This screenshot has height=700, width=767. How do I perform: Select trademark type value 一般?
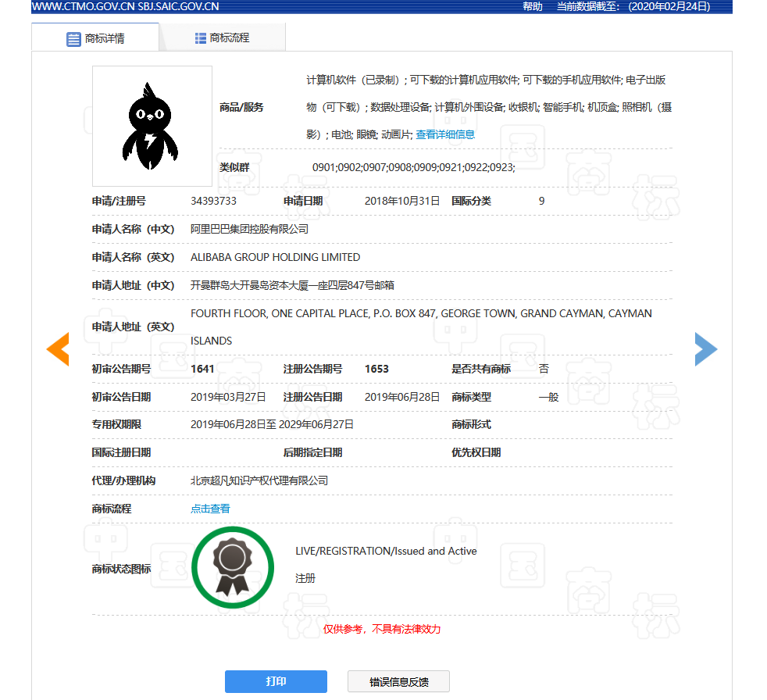click(548, 397)
